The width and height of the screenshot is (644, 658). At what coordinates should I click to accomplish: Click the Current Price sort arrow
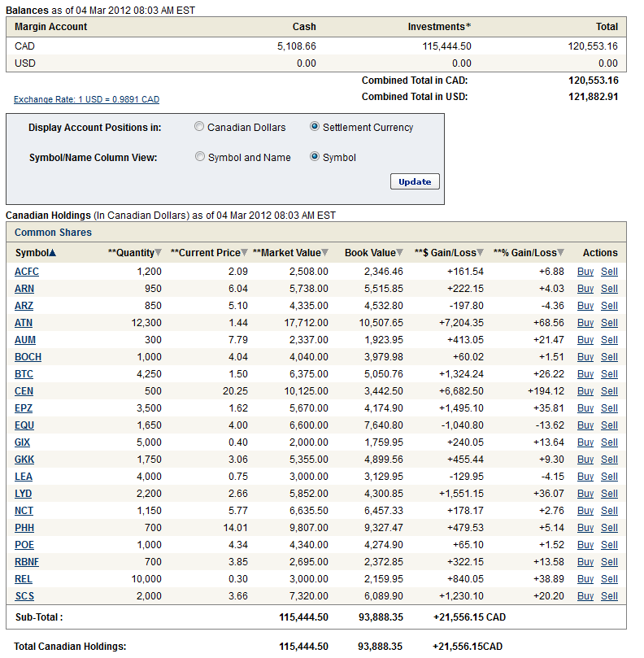coord(246,253)
